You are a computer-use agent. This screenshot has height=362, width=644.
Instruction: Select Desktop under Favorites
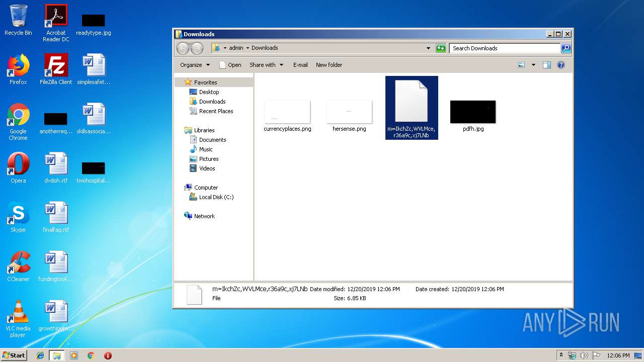pyautogui.click(x=209, y=92)
